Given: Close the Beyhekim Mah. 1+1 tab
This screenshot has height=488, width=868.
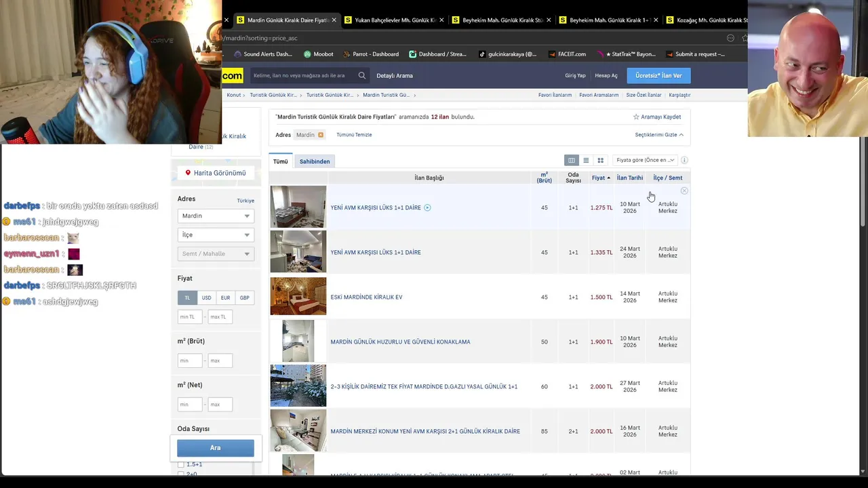Looking at the screenshot, I should [x=656, y=20].
